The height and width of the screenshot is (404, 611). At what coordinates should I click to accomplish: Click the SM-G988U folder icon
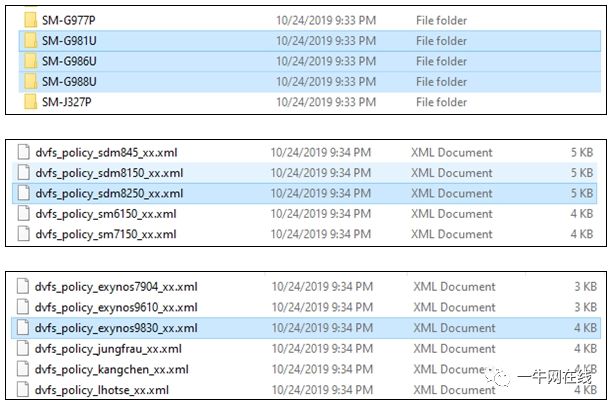[30, 81]
